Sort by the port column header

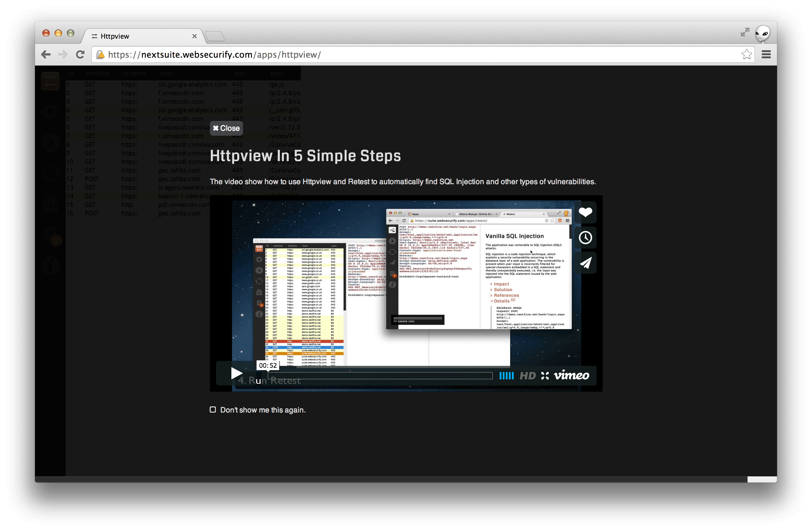240,73
